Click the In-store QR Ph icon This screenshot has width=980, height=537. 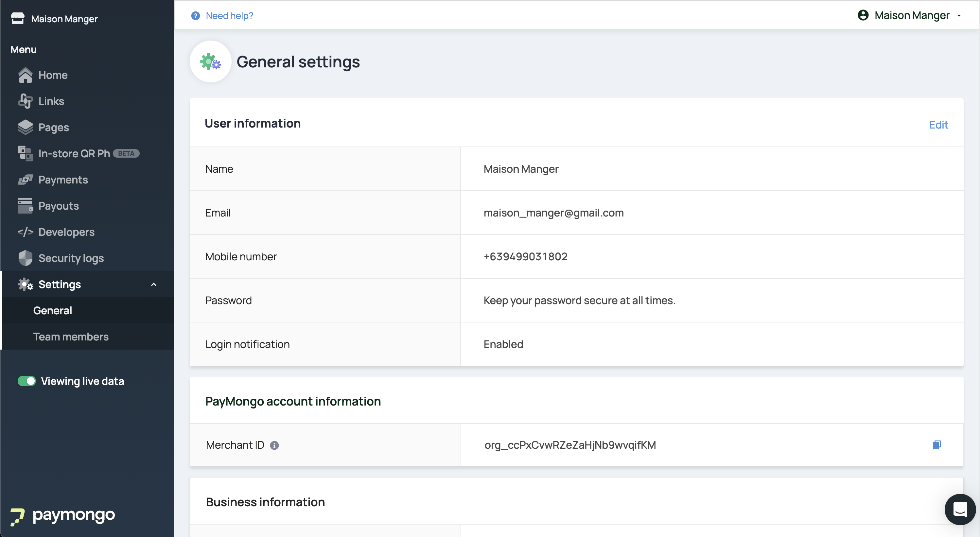pos(25,153)
